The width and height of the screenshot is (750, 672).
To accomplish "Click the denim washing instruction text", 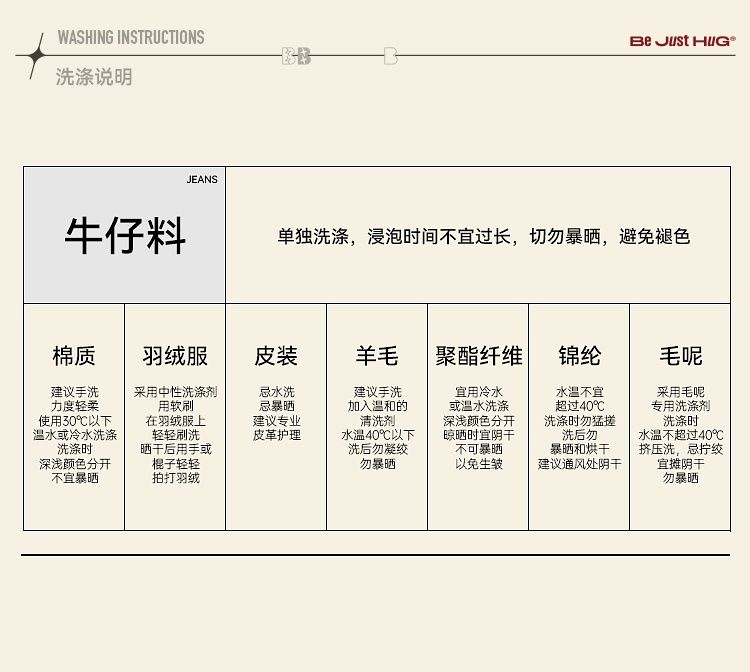I will [x=483, y=237].
